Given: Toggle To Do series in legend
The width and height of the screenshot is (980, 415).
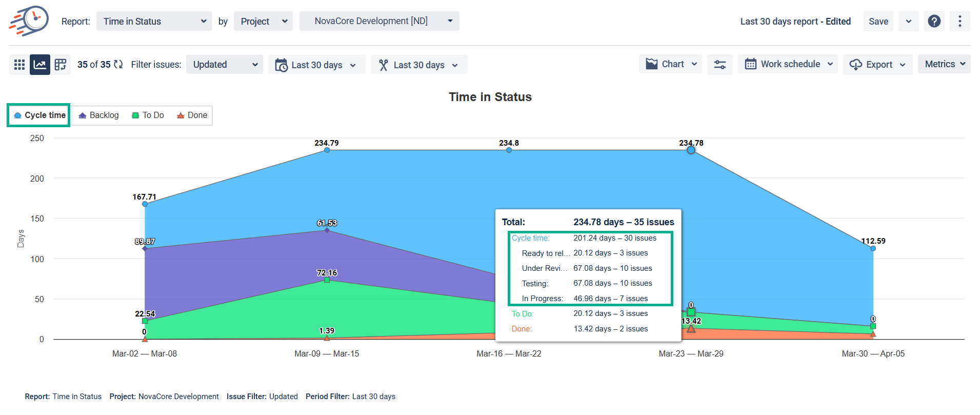Looking at the screenshot, I should tap(148, 115).
